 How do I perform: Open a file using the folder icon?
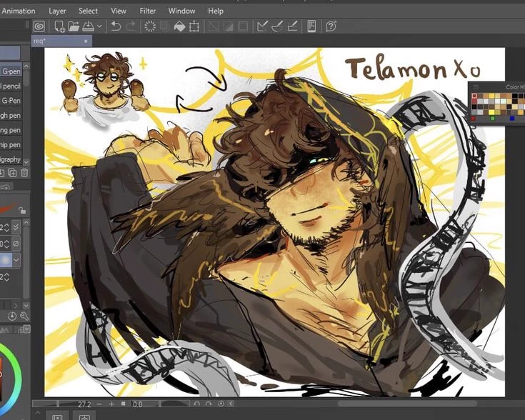pos(74,26)
